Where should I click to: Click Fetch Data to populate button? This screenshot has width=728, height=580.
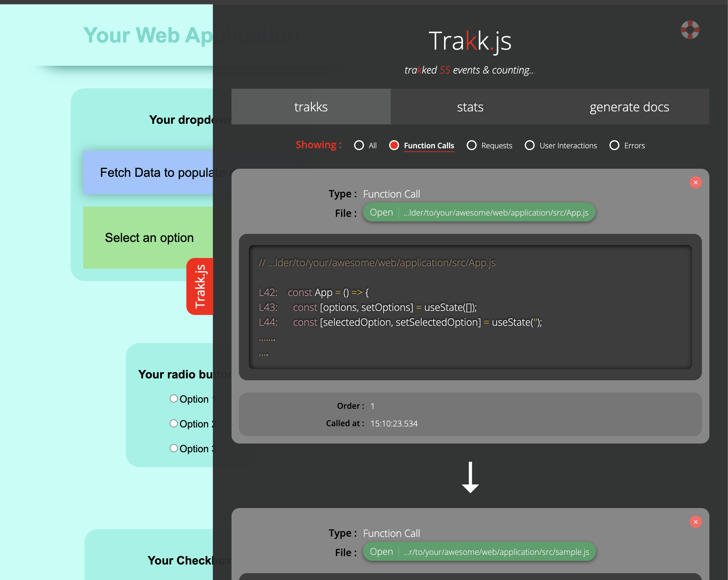point(148,172)
